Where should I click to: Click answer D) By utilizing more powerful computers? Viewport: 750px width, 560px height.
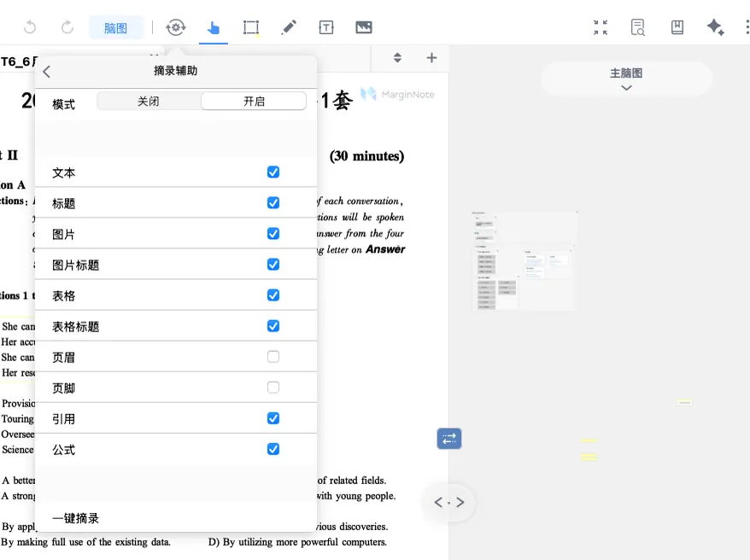click(x=297, y=542)
